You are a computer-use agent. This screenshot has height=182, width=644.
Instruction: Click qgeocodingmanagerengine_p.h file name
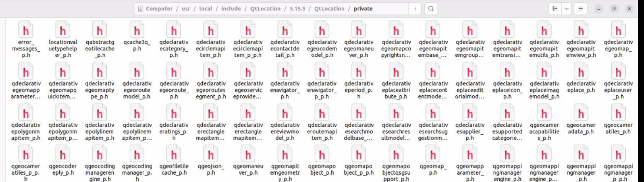pyautogui.click(x=100, y=172)
